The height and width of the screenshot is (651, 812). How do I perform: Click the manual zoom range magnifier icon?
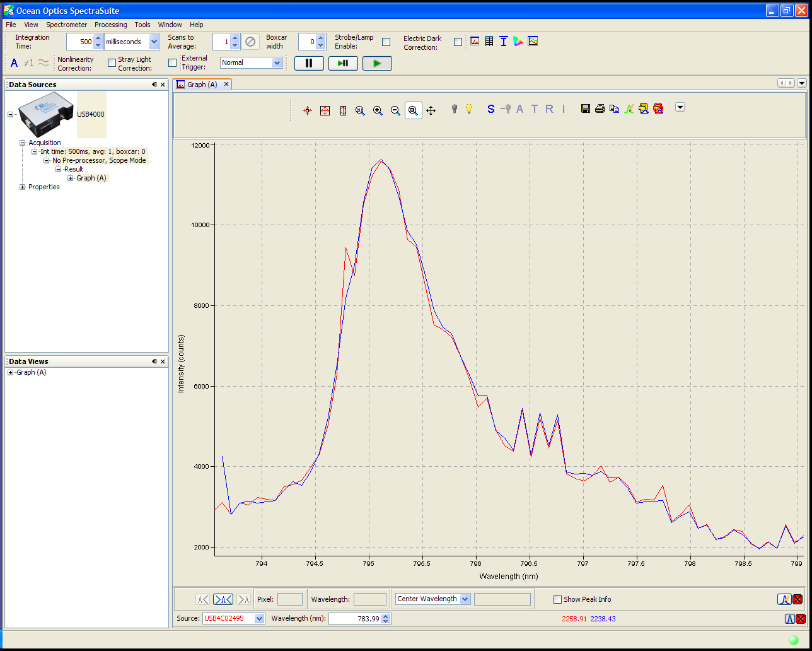360,110
